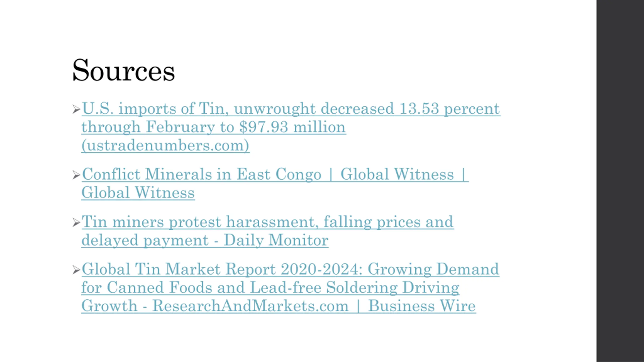Image resolution: width=644 pixels, height=362 pixels.
Task: Click arrow bullet before Global Tin Market
Action: [x=76, y=270]
